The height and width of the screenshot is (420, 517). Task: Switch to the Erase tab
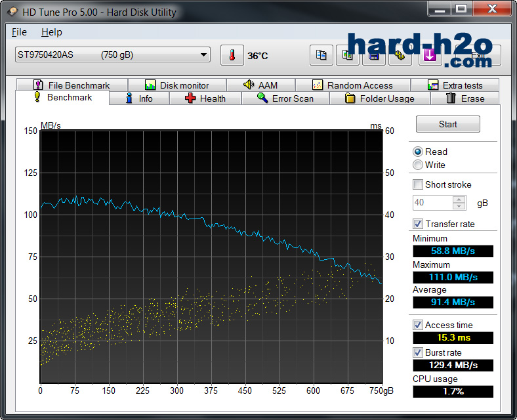pyautogui.click(x=465, y=98)
